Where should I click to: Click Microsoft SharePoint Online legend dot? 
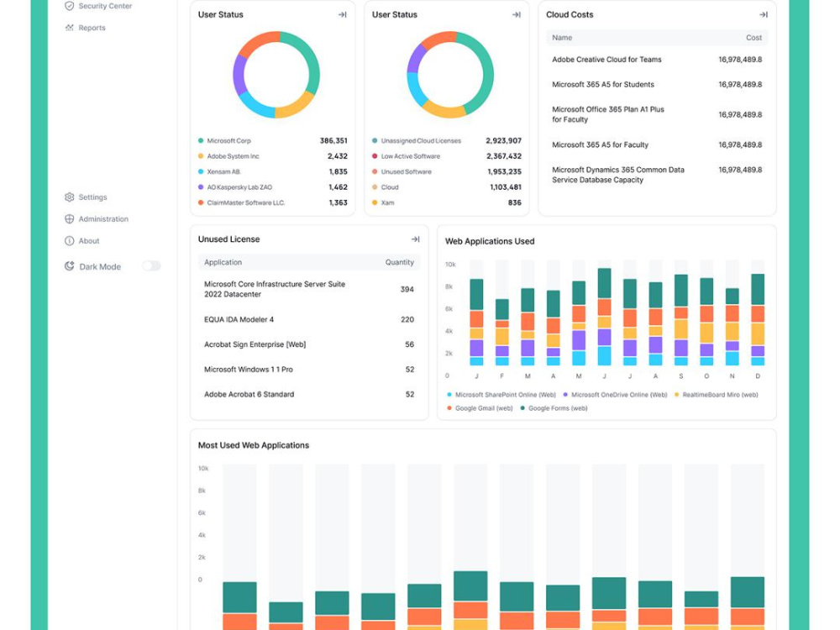(x=449, y=394)
